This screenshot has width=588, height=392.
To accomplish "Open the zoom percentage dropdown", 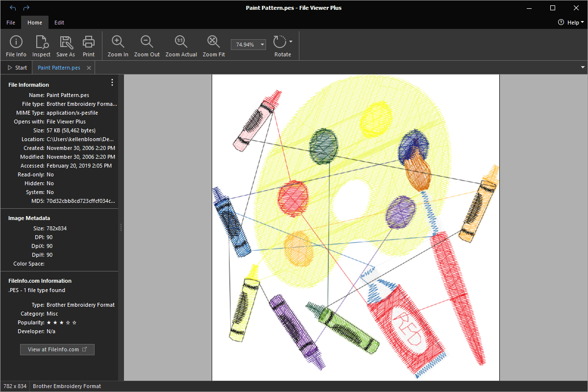I will click(x=262, y=45).
